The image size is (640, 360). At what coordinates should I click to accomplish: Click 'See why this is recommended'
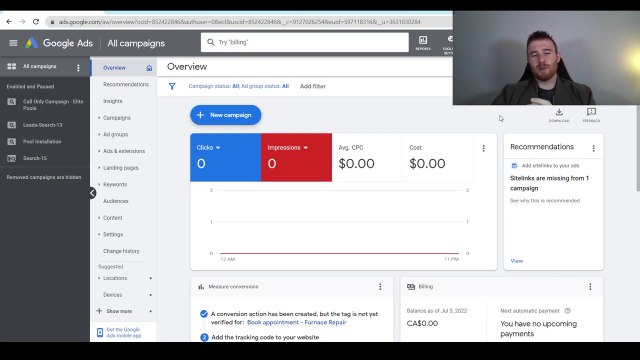click(545, 201)
